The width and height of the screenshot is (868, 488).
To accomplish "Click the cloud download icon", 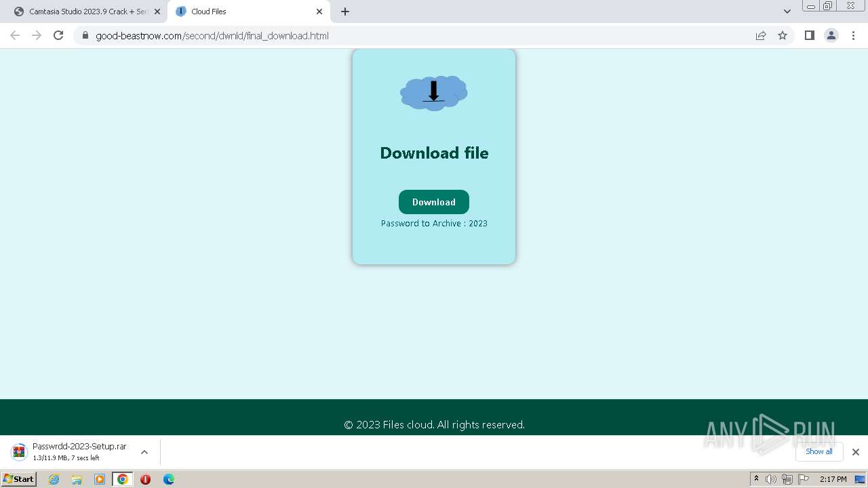I will point(434,93).
